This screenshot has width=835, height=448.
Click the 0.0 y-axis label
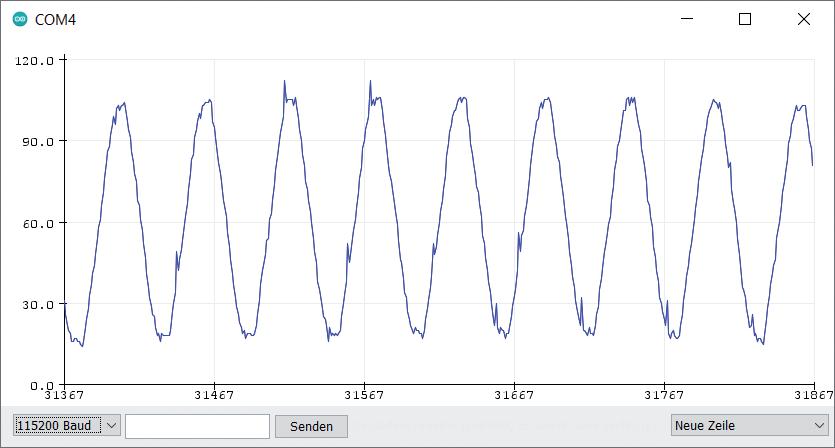tap(42, 385)
